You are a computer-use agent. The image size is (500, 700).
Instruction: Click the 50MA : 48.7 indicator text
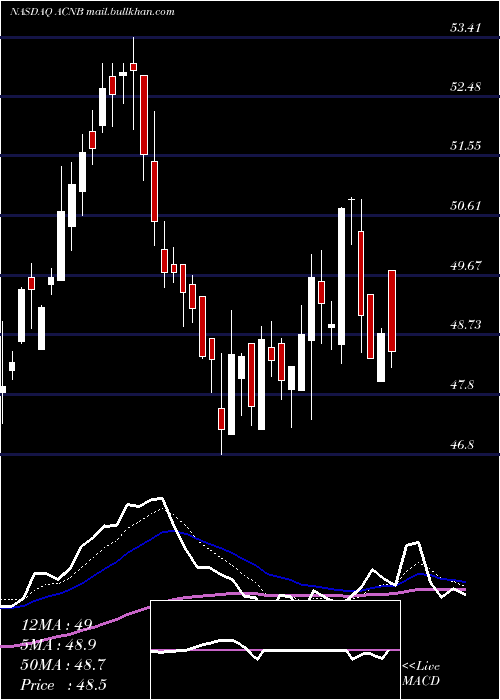coord(63,665)
